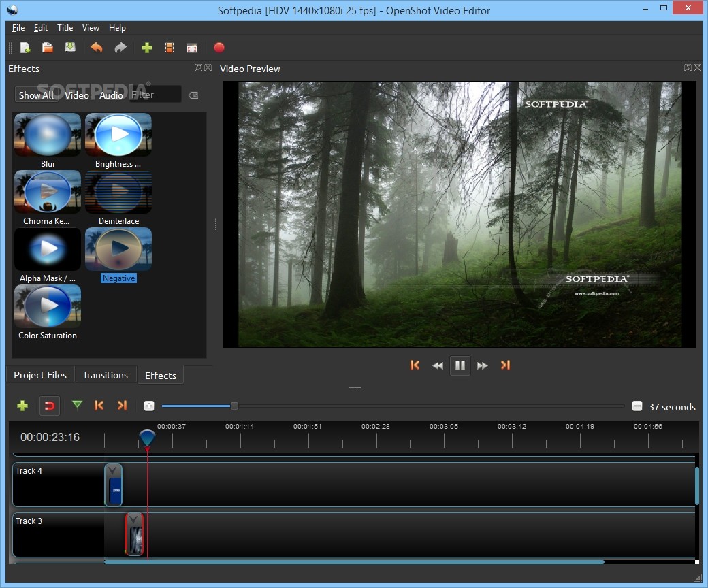Click the 00:02:28 mark on ruler

376,427
